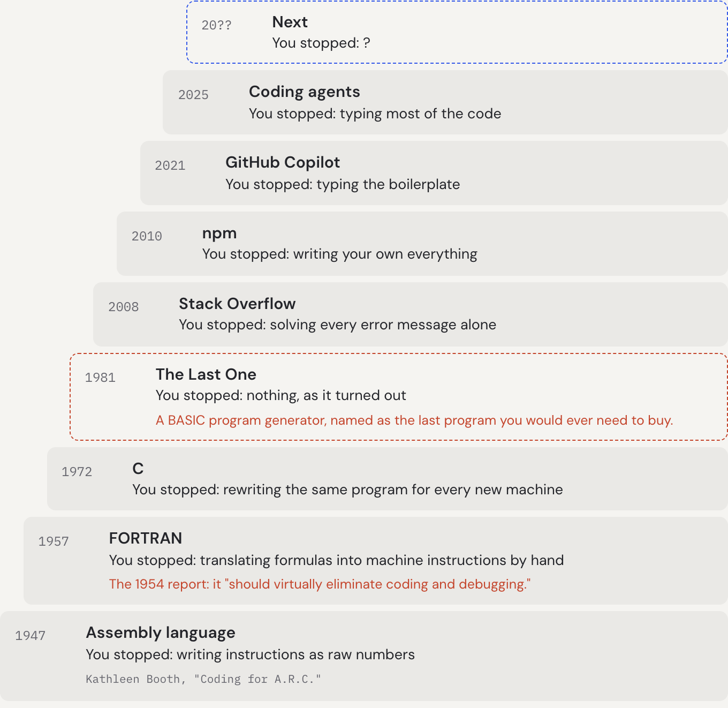
Task: Click the "You stopped: ?" line
Action: click(321, 43)
